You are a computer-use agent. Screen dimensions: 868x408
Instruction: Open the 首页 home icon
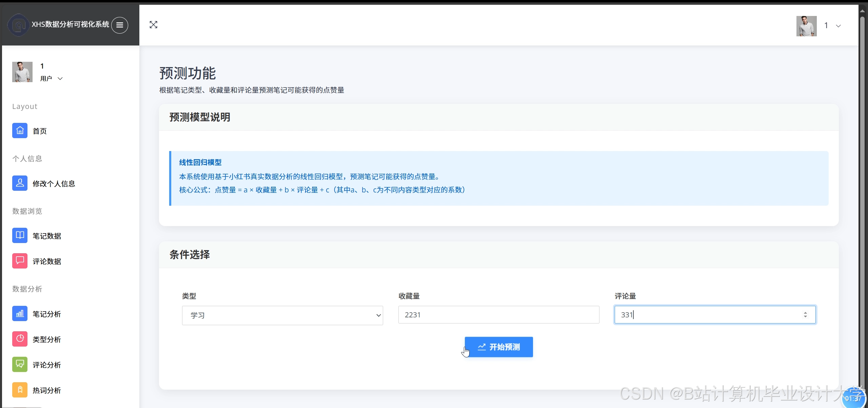click(x=20, y=130)
